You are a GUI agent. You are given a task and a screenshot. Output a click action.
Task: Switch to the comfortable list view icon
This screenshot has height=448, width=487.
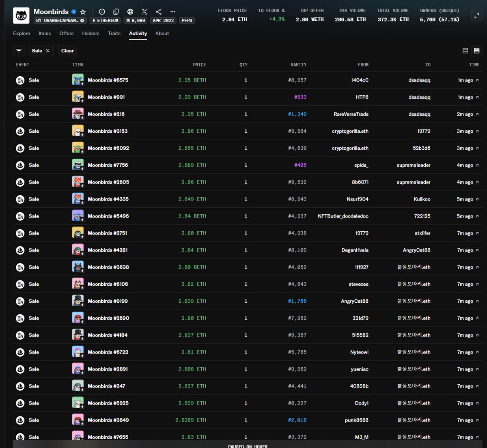coord(465,51)
